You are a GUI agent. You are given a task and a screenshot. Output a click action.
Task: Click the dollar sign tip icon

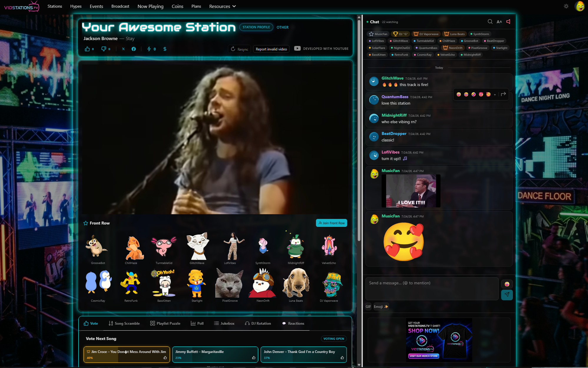[x=165, y=49]
